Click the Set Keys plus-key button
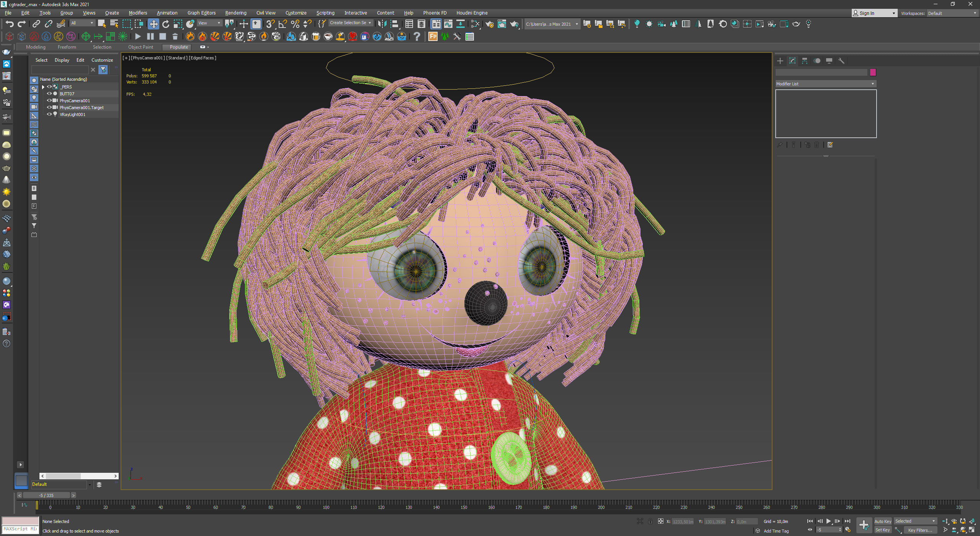 pos(864,525)
